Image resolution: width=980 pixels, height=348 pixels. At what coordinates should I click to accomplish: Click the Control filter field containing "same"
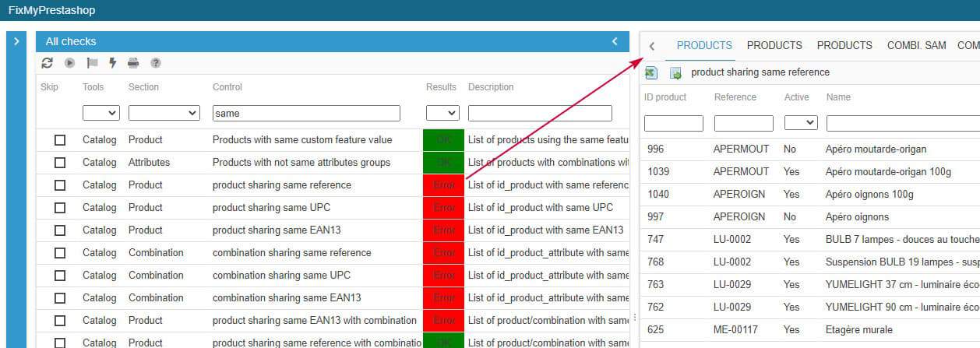point(306,114)
